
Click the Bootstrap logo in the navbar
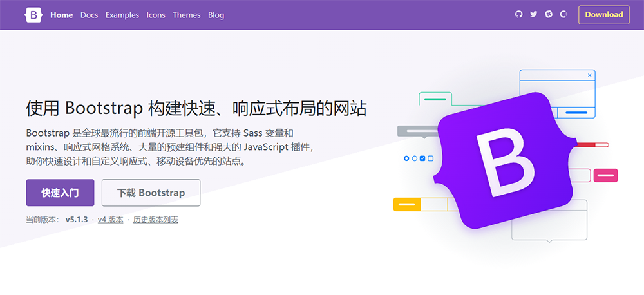tap(33, 15)
